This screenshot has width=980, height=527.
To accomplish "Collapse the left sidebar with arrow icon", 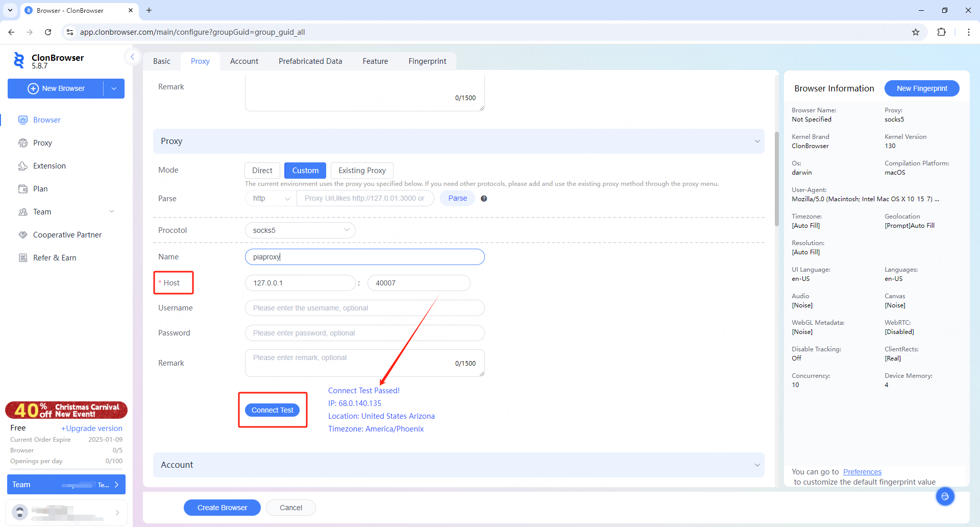I will tap(132, 57).
